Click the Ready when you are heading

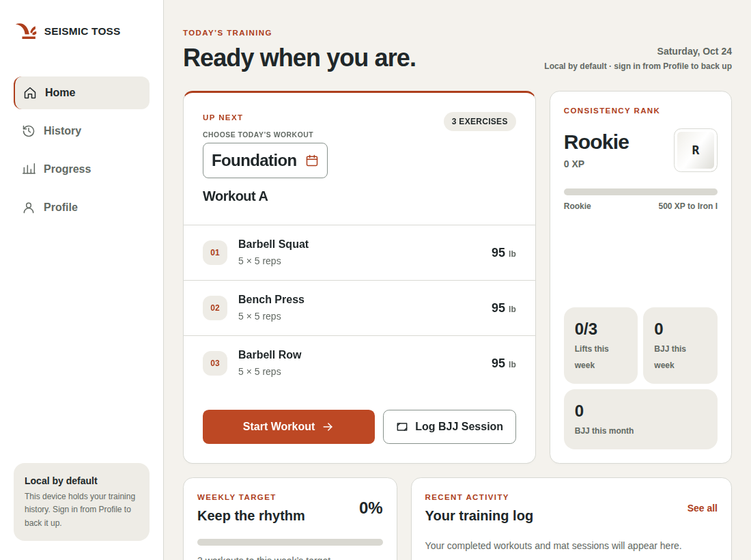pos(300,58)
